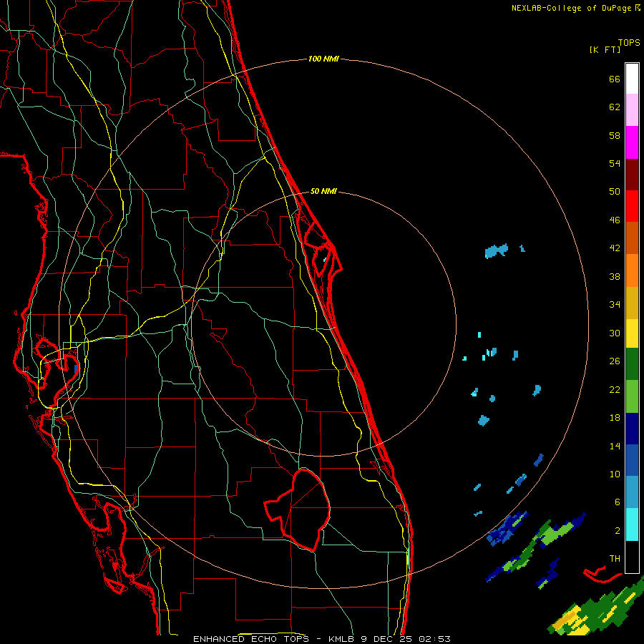644x644 pixels.
Task: Click the gold legend swatch
Action: click(632, 303)
